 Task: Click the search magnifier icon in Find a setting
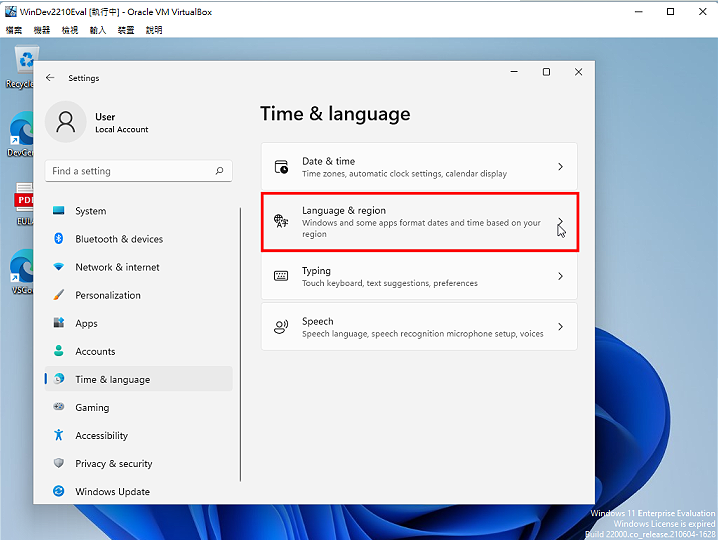pos(219,170)
